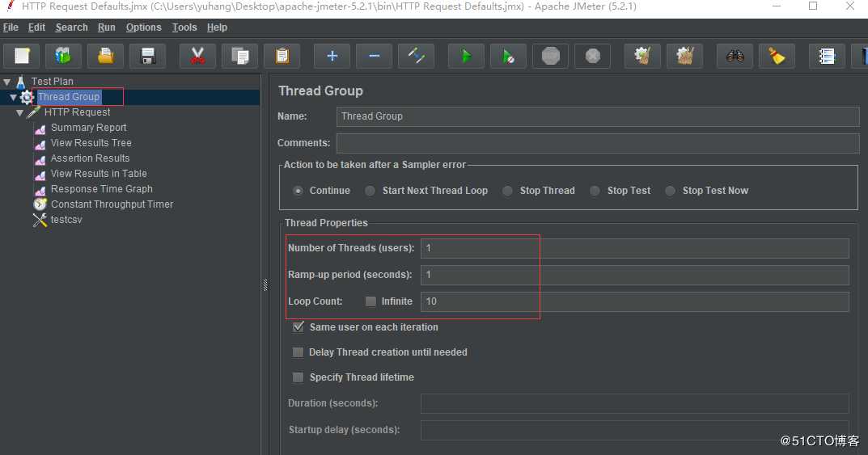868x455 pixels.
Task: Select Response Time Graph node
Action: click(101, 189)
